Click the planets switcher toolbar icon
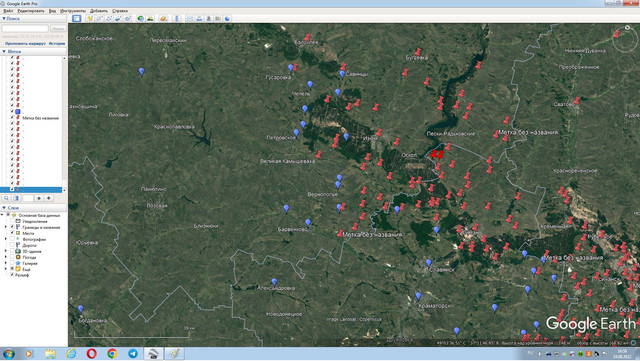Image resolution: width=640 pixels, height=361 pixels. [163, 18]
